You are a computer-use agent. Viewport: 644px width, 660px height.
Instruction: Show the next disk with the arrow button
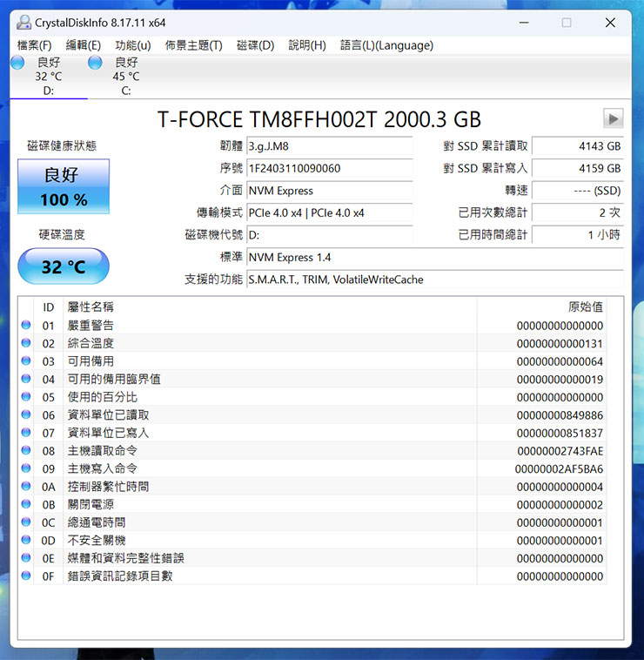pos(613,118)
